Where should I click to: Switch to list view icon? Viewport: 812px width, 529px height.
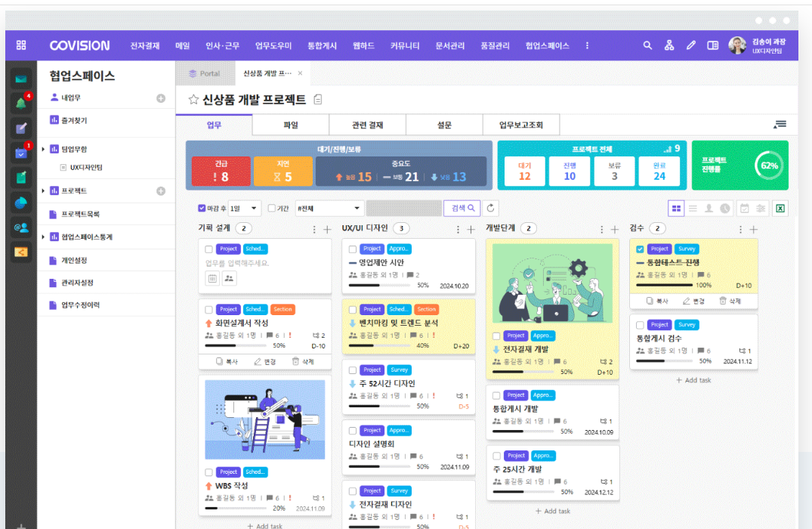pyautogui.click(x=693, y=208)
